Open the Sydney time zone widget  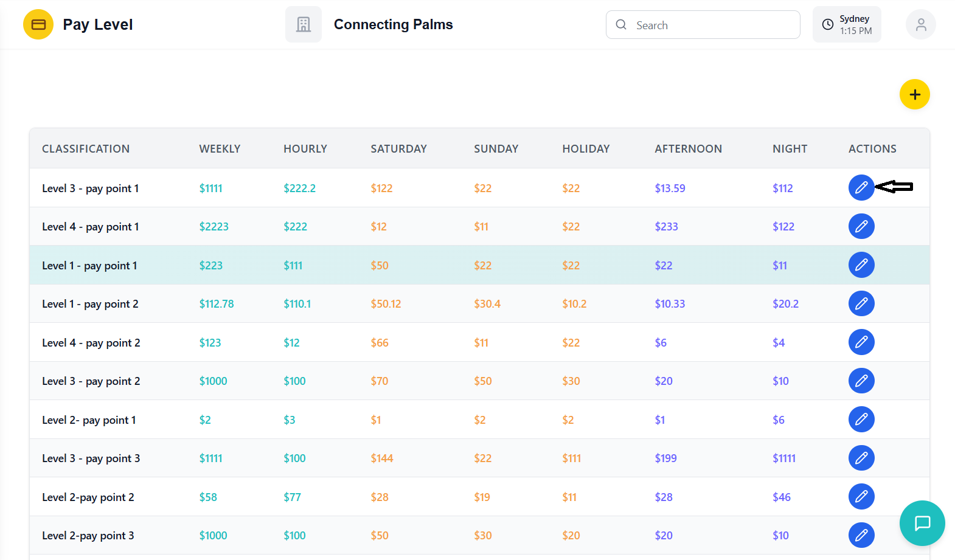(846, 25)
